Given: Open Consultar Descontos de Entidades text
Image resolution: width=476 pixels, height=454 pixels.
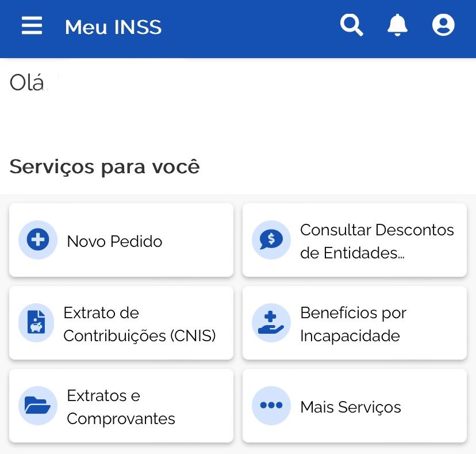Looking at the screenshot, I should click(x=377, y=241).
